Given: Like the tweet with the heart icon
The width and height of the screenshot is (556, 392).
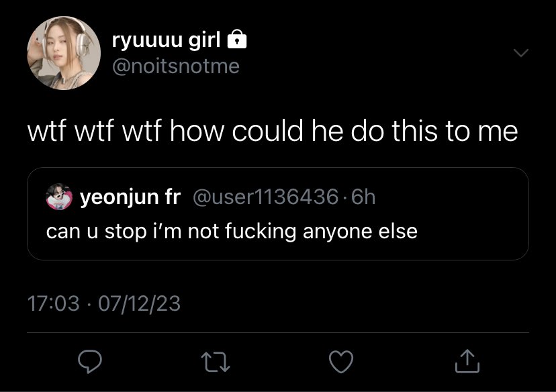Looking at the screenshot, I should point(341,362).
